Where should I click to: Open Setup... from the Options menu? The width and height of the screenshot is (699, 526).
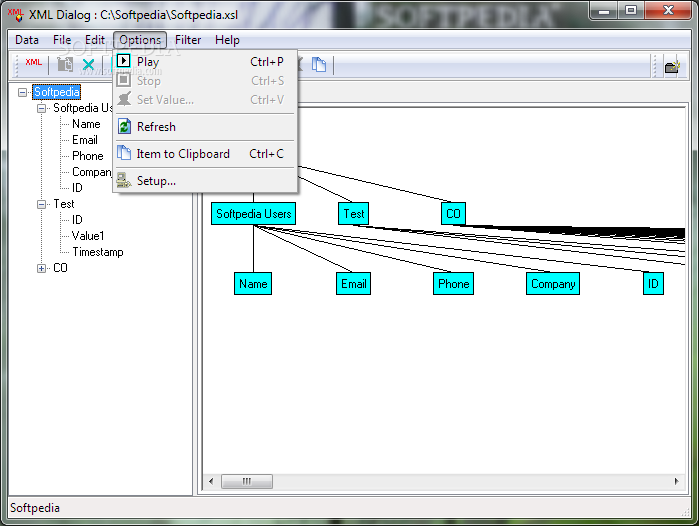pyautogui.click(x=205, y=181)
